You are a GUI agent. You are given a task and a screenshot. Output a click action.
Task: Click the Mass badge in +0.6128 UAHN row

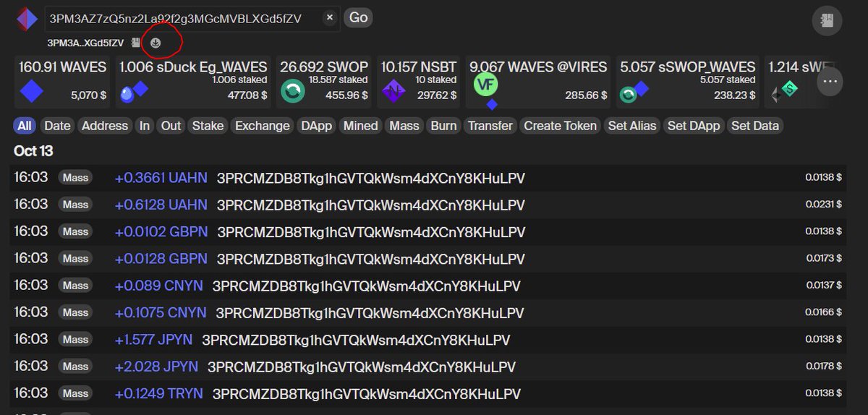[75, 205]
